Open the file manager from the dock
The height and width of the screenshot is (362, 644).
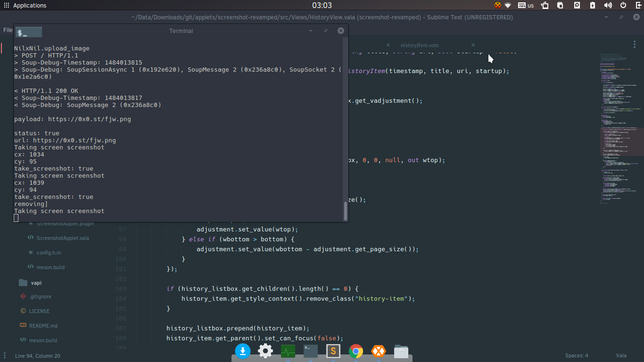pyautogui.click(x=401, y=351)
